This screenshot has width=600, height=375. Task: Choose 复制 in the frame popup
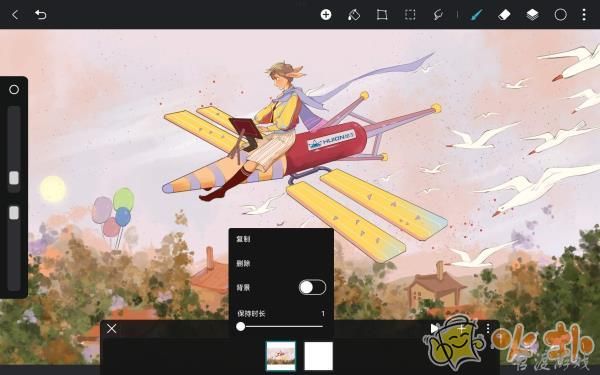pos(243,239)
